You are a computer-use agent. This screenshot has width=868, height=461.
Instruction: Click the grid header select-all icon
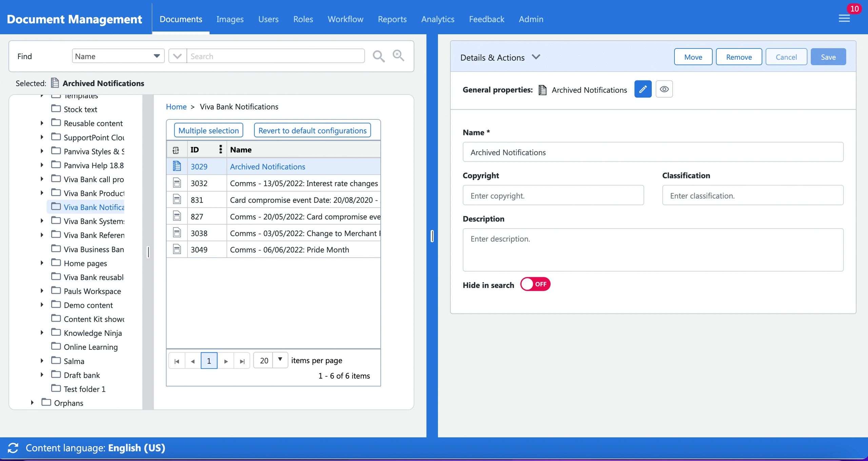coord(176,150)
